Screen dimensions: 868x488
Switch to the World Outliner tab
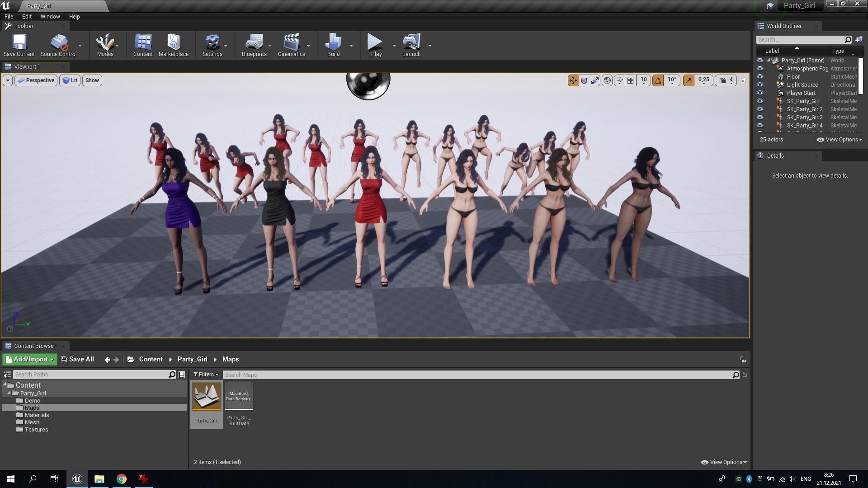click(x=783, y=26)
